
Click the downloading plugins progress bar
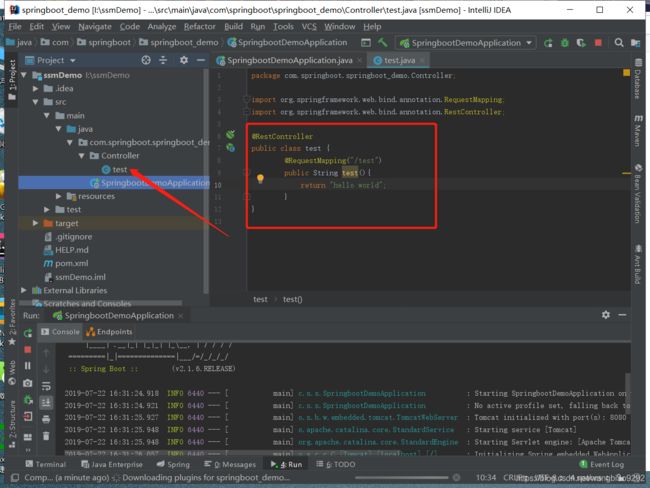tap(402, 478)
